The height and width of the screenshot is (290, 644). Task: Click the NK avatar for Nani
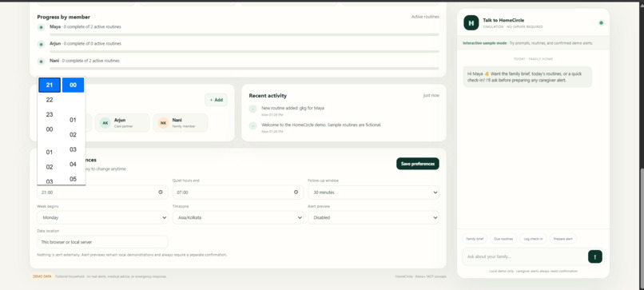[164, 123]
